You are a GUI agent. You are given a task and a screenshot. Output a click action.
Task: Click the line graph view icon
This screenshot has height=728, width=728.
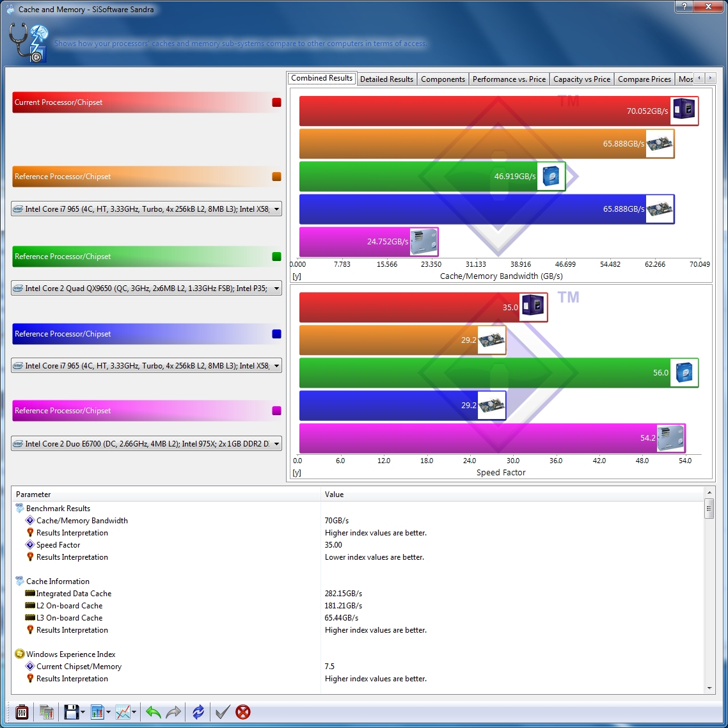123,712
